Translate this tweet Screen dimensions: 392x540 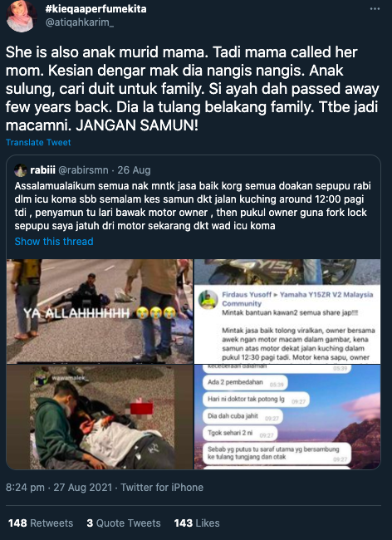point(38,142)
